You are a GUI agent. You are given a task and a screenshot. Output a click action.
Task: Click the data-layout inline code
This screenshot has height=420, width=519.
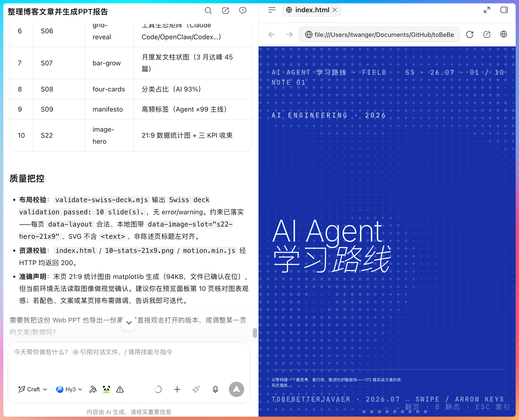[70, 224]
